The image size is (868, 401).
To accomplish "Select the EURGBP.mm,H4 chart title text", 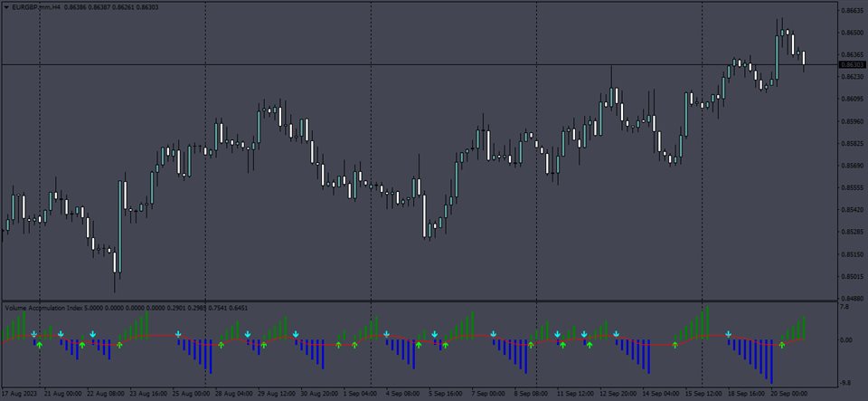I will 36,8.
